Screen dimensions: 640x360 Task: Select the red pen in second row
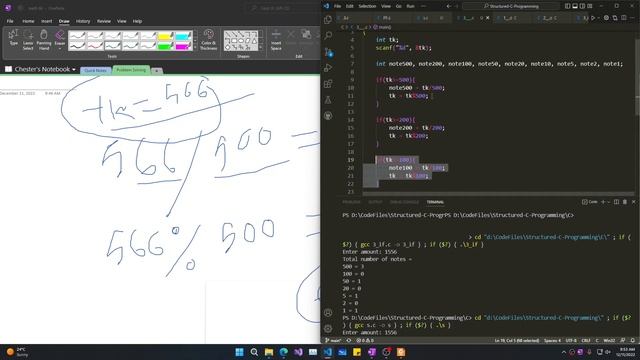click(x=95, y=46)
